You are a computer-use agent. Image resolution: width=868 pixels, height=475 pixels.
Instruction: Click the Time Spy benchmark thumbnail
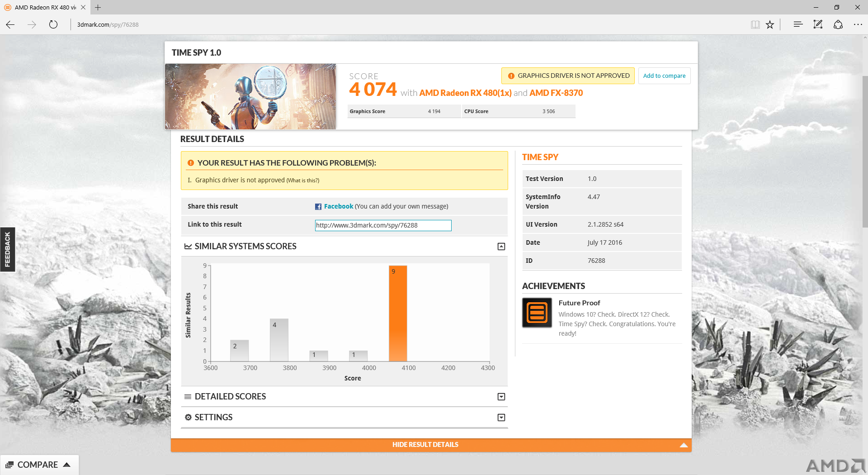pos(250,96)
